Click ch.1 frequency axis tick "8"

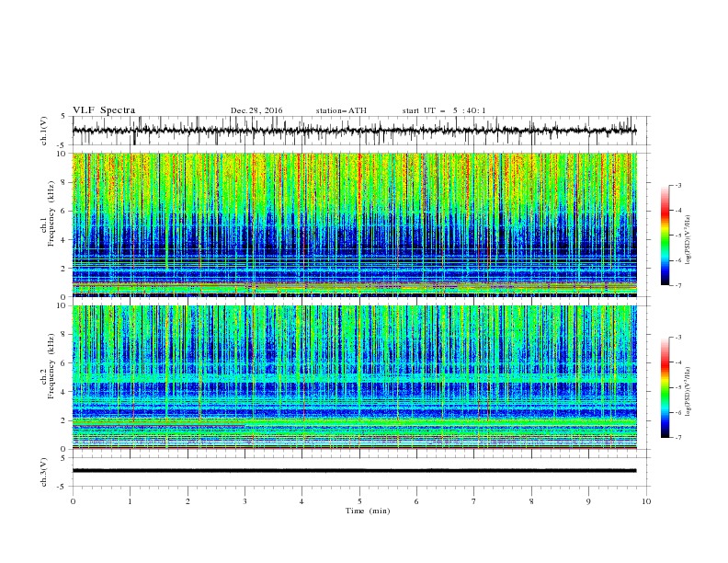pyautogui.click(x=65, y=182)
